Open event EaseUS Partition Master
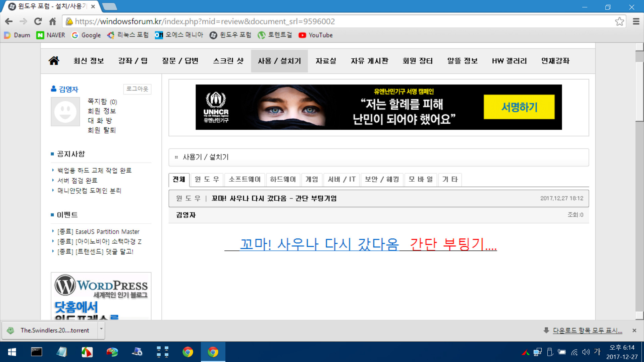The height and width of the screenshot is (362, 644). (98, 232)
